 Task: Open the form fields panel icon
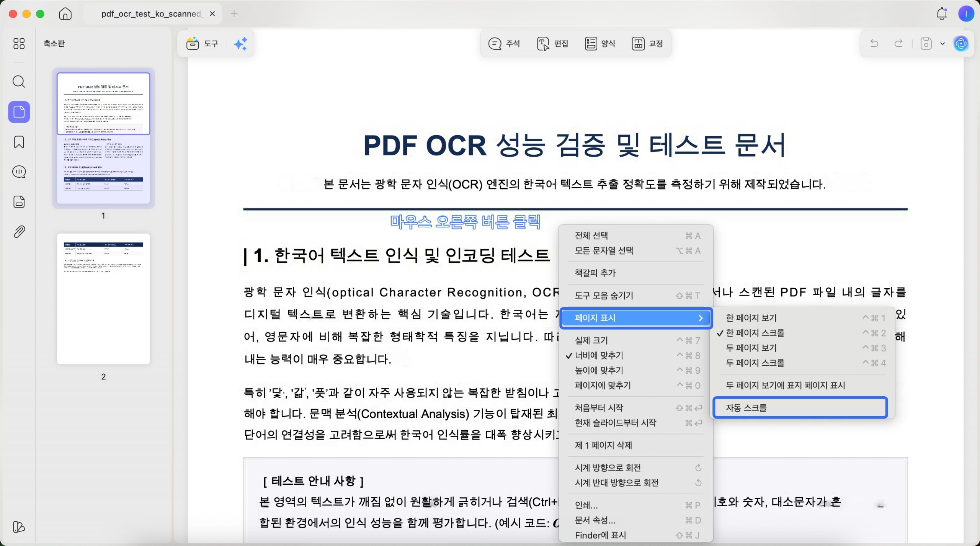coord(19,202)
